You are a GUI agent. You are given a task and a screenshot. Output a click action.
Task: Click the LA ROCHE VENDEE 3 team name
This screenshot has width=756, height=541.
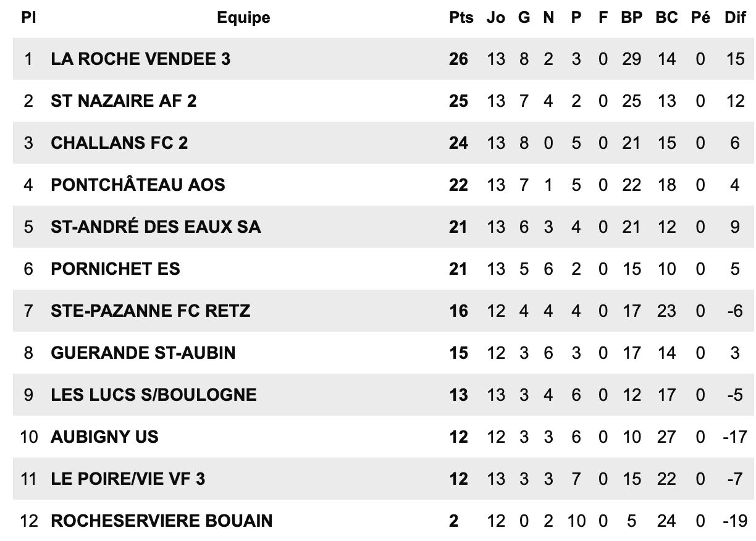(x=141, y=59)
